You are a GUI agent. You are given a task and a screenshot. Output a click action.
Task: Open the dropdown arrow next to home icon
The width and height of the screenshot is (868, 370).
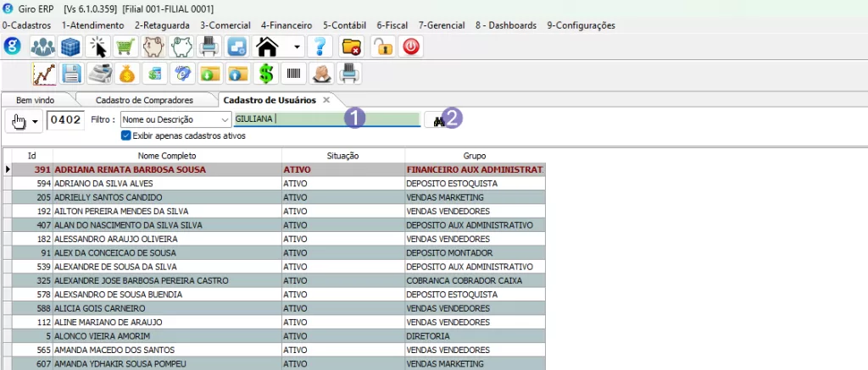[x=296, y=47]
